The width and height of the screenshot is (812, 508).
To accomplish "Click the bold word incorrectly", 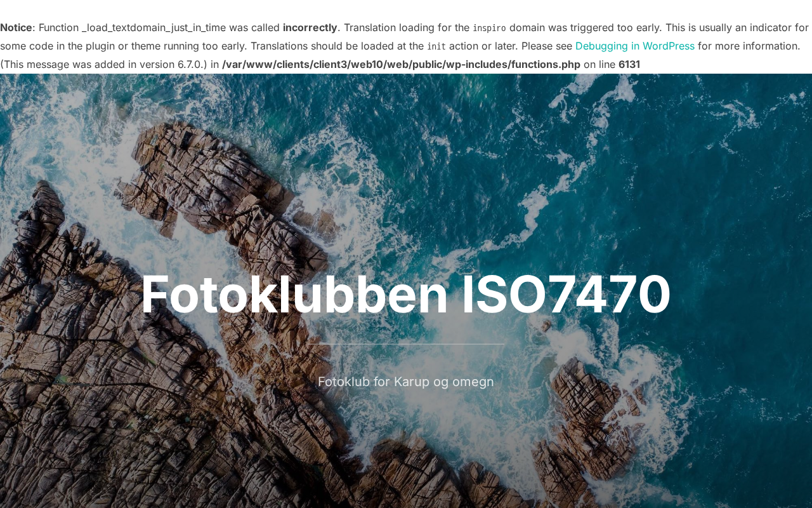I will 310,27.
